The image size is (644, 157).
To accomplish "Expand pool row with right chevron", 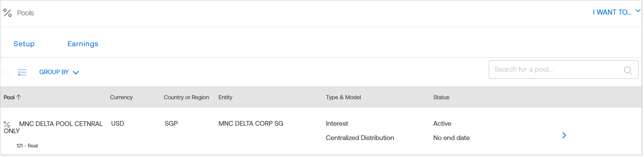I will pyautogui.click(x=564, y=135).
